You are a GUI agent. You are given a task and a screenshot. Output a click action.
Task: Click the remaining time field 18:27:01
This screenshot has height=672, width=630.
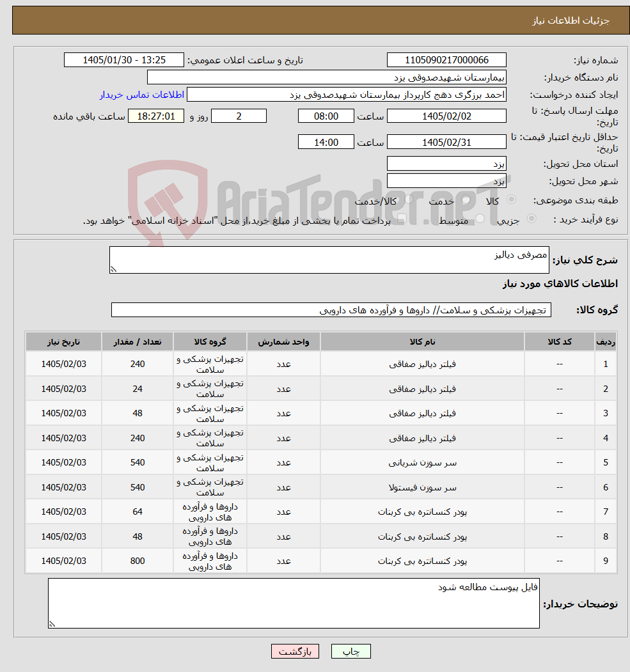(x=156, y=116)
